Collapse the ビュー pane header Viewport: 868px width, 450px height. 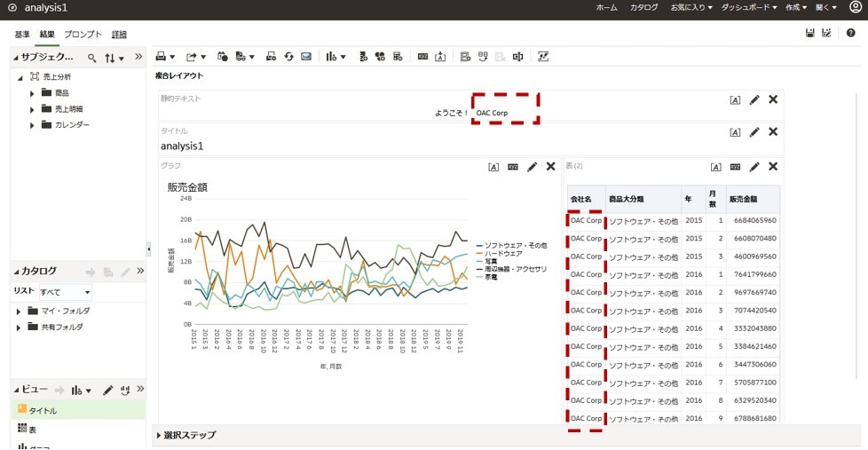[16, 391]
